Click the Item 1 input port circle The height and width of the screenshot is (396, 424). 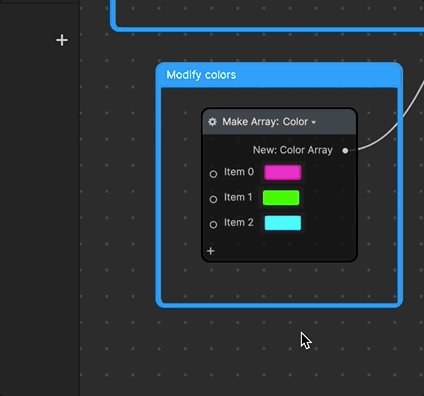tap(213, 199)
